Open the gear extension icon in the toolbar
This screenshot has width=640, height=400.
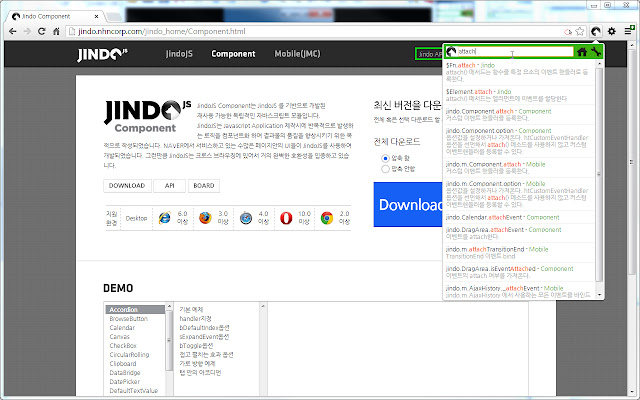click(x=611, y=31)
